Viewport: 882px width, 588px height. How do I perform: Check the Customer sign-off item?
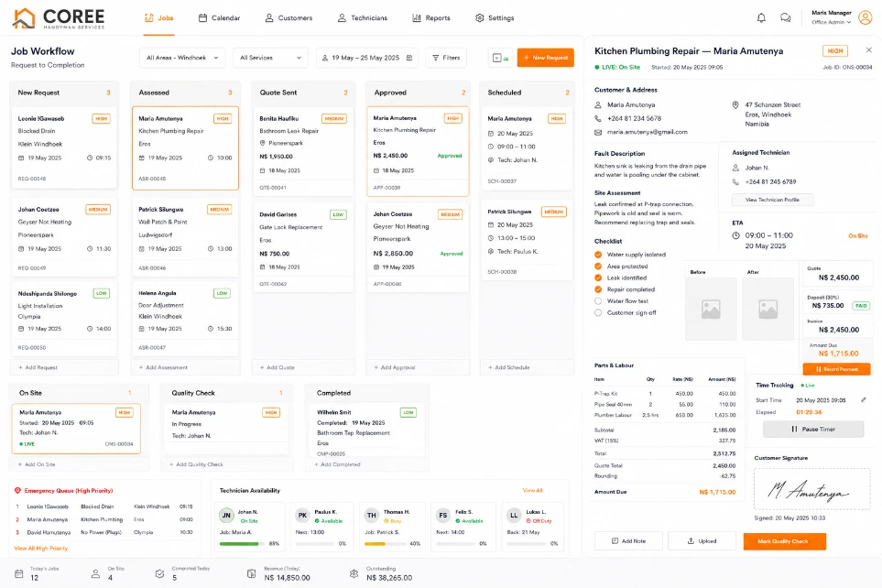[598, 313]
